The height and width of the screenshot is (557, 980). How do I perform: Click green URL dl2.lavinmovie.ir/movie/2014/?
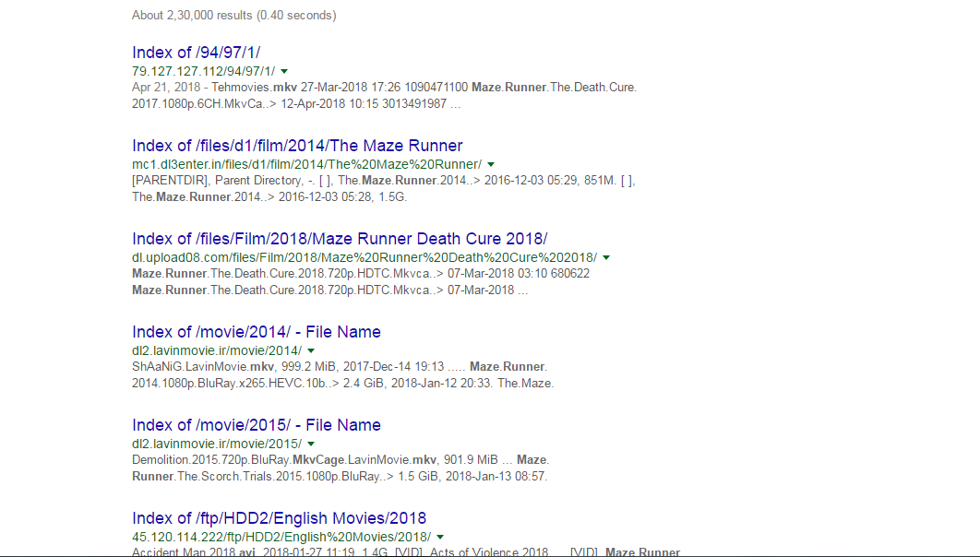tap(217, 350)
